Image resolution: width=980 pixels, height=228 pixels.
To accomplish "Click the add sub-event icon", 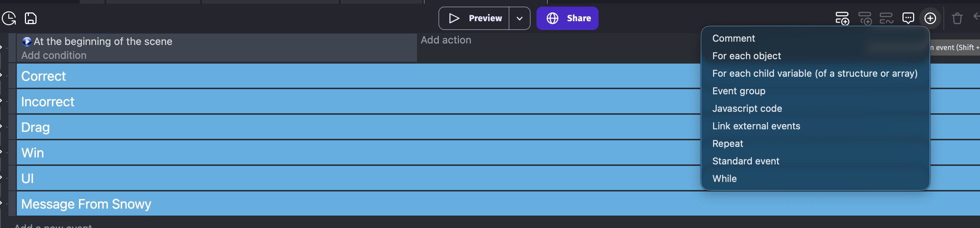I will pos(865,18).
